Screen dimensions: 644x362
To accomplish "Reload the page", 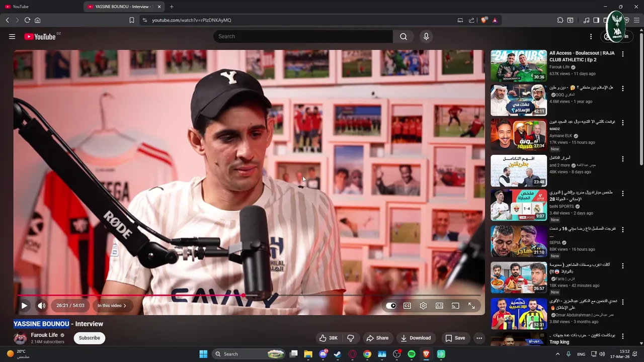I will [27, 20].
